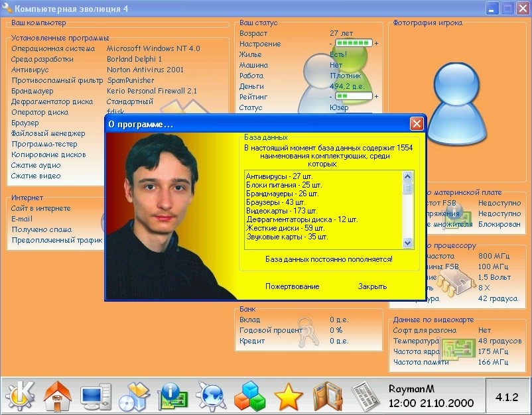Click the 'Файловый менеджер' label
The height and width of the screenshot is (415, 532).
[x=48, y=134]
